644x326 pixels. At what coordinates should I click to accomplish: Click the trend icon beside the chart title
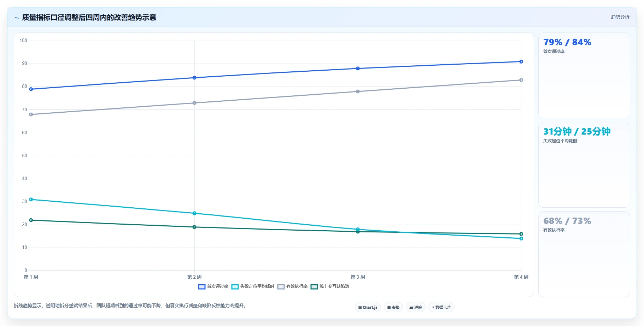tap(17, 18)
